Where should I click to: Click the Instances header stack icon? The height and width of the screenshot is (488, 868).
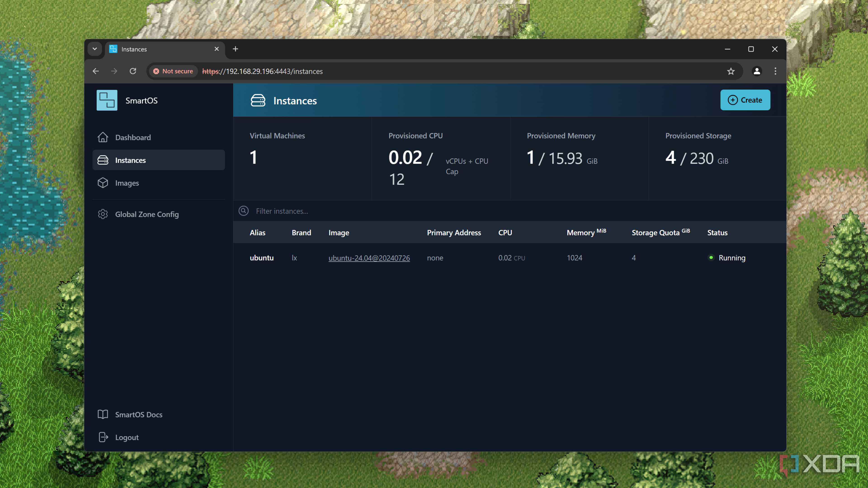(x=258, y=100)
